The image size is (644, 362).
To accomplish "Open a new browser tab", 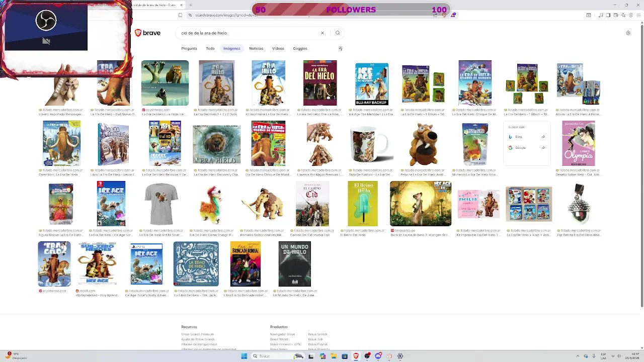I will pyautogui.click(x=190, y=5).
